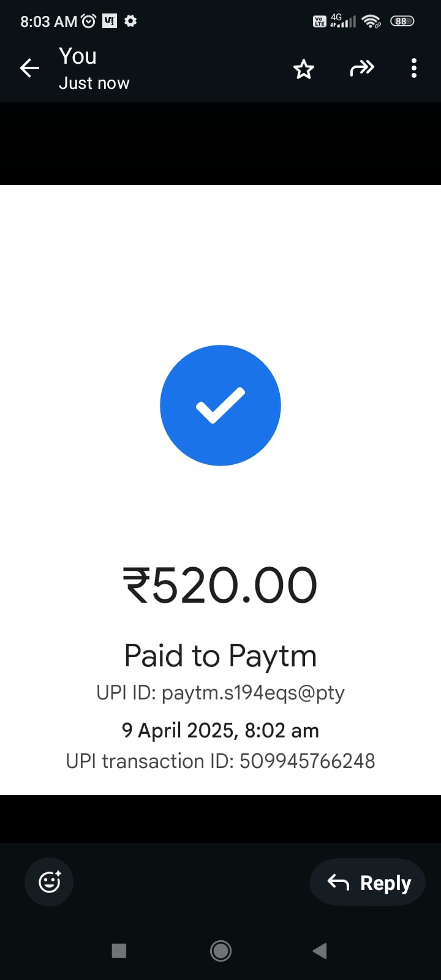Tap the date 9 April 2025 line
Image resolution: width=441 pixels, height=980 pixels.
tap(221, 731)
